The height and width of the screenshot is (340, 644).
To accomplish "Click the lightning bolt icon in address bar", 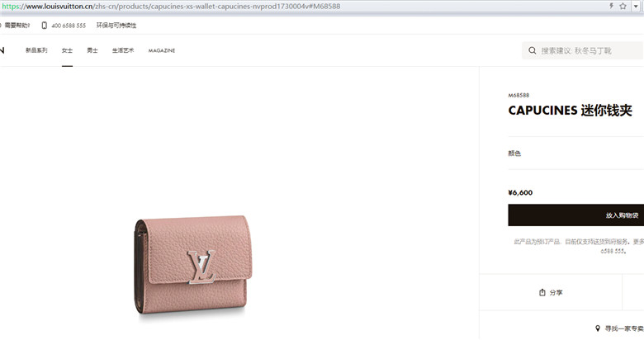I will click(x=611, y=6).
